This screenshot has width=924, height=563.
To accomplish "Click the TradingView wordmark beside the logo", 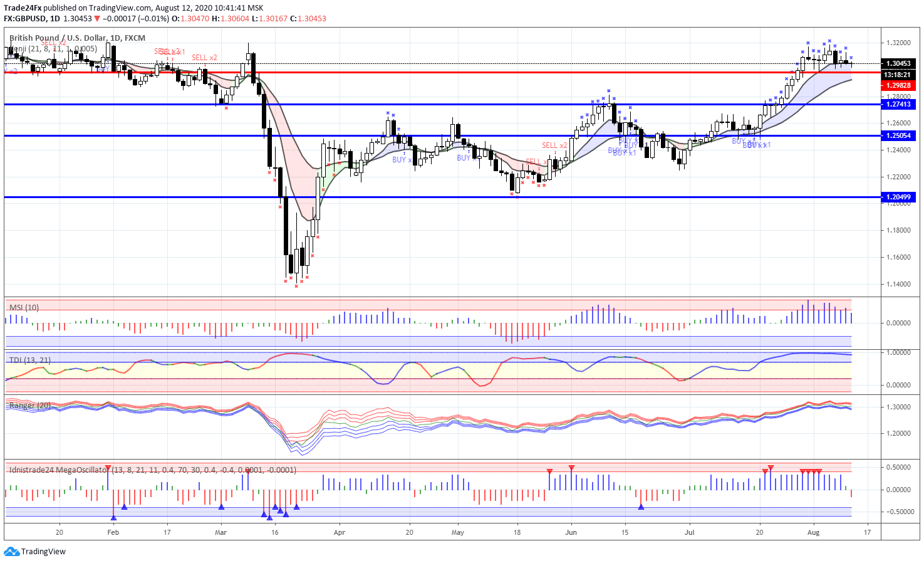I will pos(43,552).
